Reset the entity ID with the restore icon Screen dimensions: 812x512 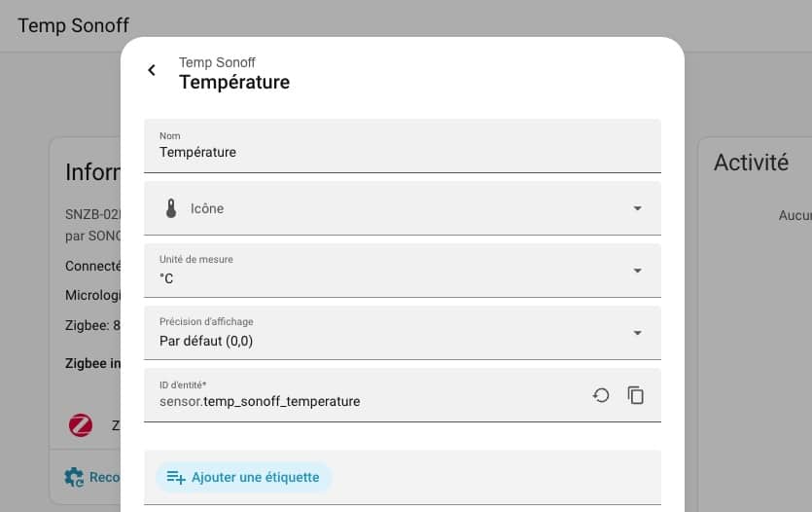click(601, 395)
